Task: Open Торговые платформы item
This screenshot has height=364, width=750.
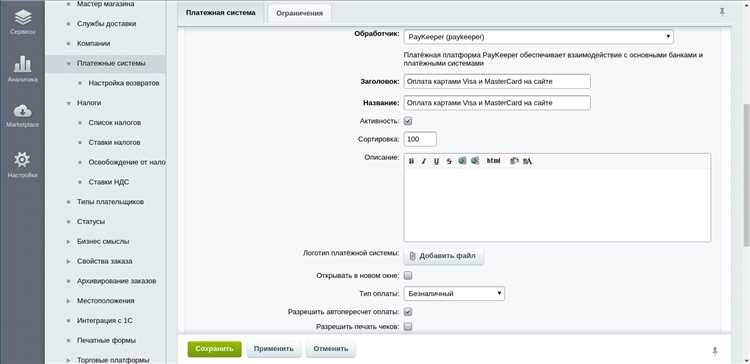Action: [x=113, y=360]
